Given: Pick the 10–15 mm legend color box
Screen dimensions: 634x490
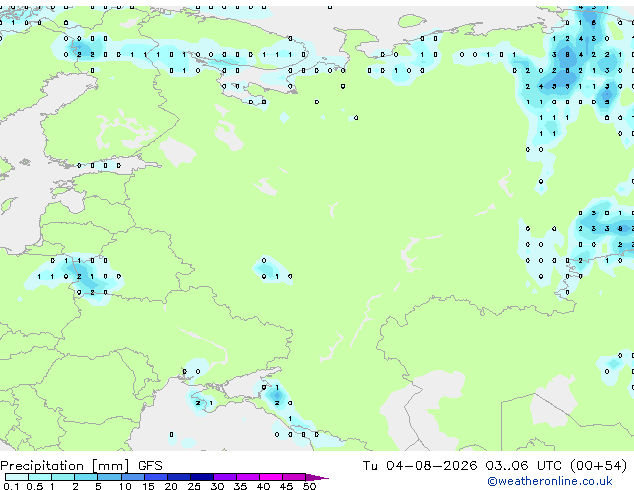Looking at the screenshot, I should 132,477.
